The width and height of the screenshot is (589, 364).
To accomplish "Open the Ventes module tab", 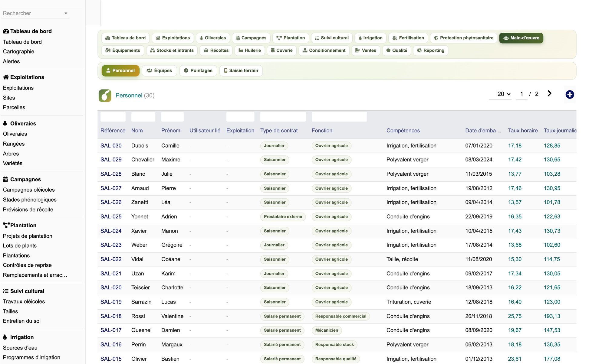I will 366,50.
